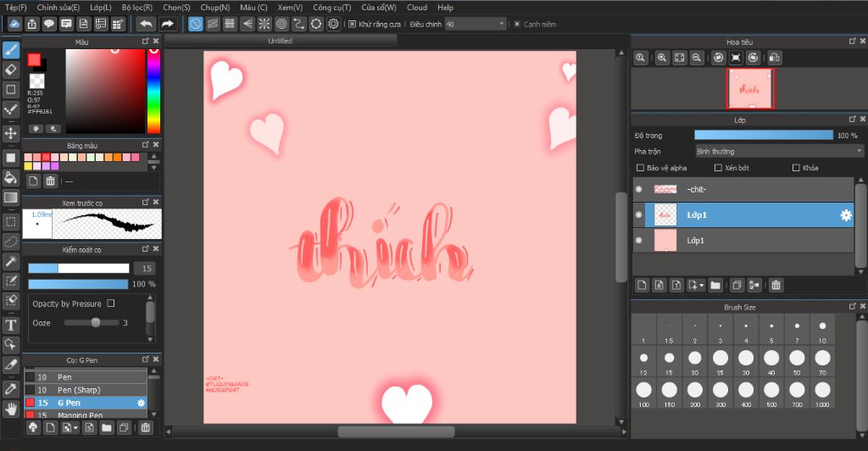Hide the -chit- layer visibility
The height and width of the screenshot is (451, 868).
tap(639, 189)
